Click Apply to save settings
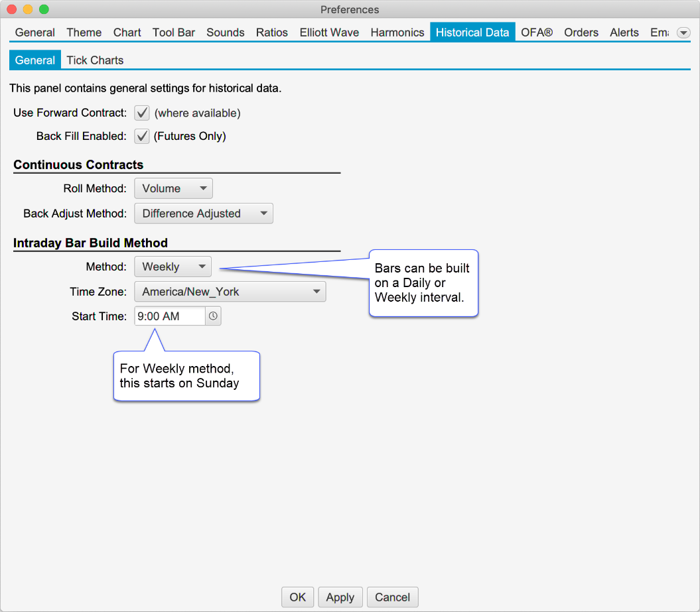700x612 pixels. [340, 597]
